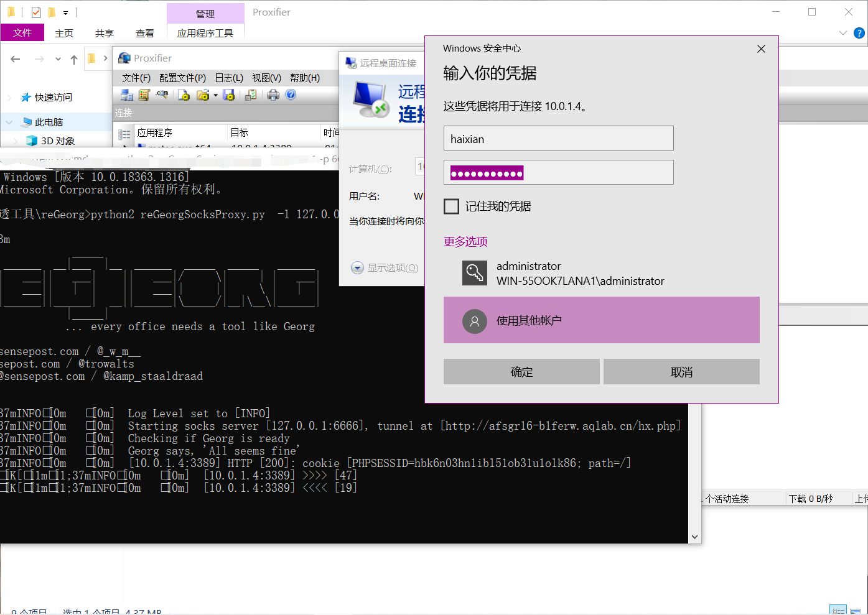Click the Proxifier window title icon
Viewport: 868px width, 615px height.
[124, 58]
